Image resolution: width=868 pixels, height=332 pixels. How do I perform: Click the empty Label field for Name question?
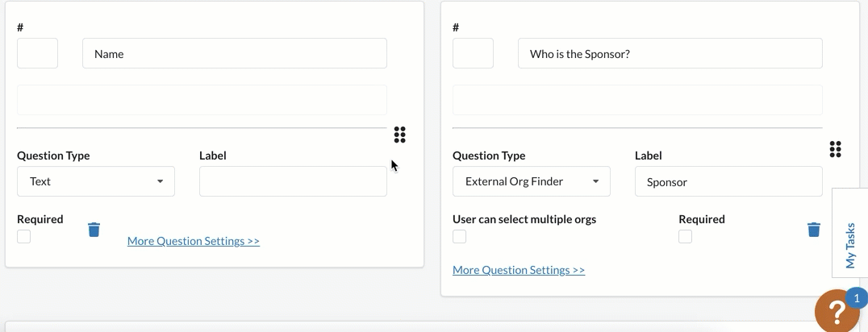[293, 181]
